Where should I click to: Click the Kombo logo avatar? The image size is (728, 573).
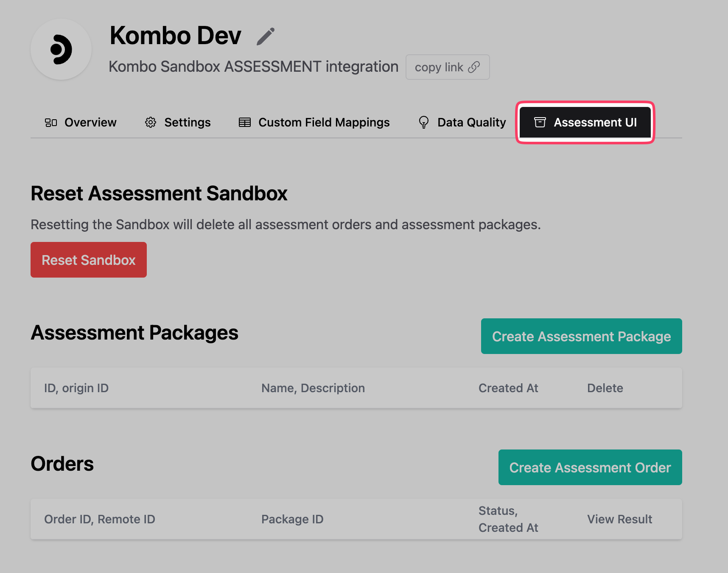tap(61, 49)
